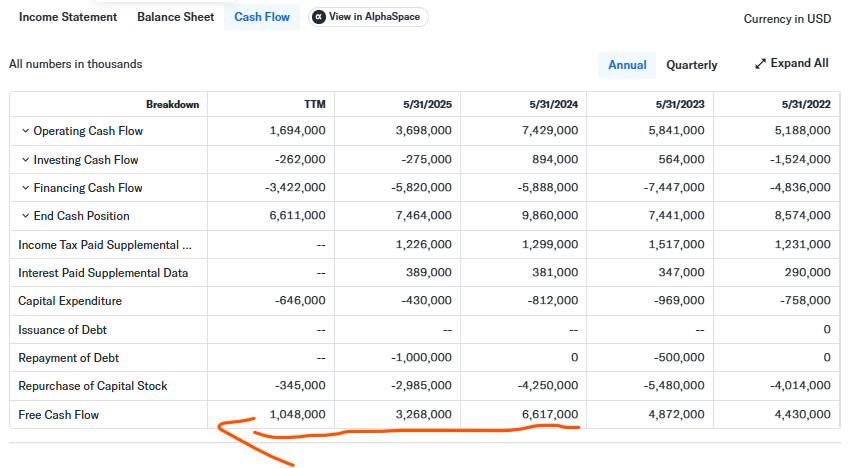
Task: Select the Cash Flow tab
Action: [x=262, y=17]
